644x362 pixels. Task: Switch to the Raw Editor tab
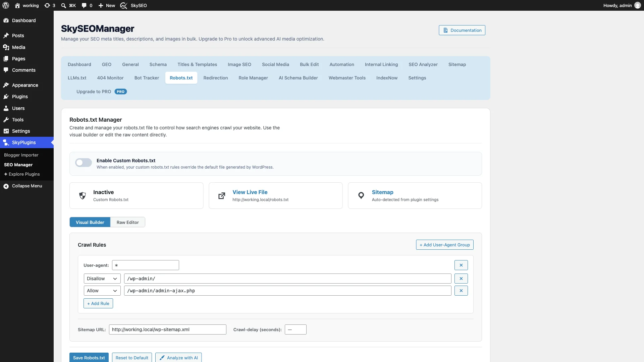click(127, 222)
